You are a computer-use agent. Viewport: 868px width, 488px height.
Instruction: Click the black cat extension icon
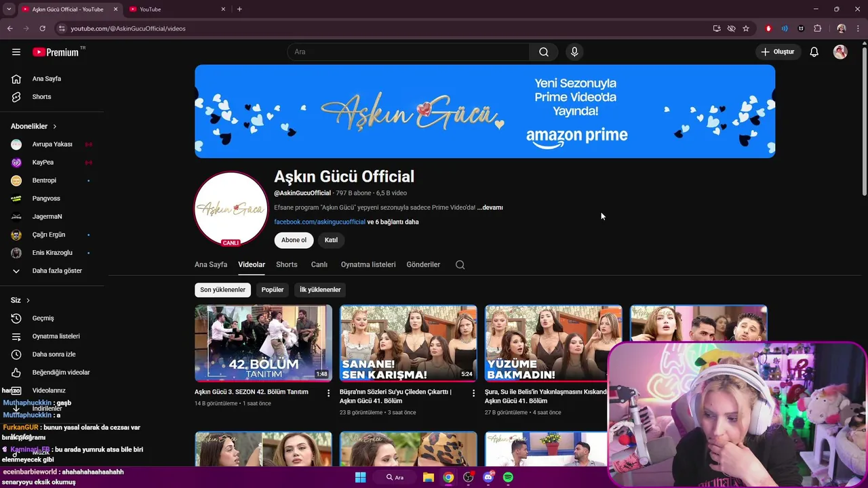(801, 28)
